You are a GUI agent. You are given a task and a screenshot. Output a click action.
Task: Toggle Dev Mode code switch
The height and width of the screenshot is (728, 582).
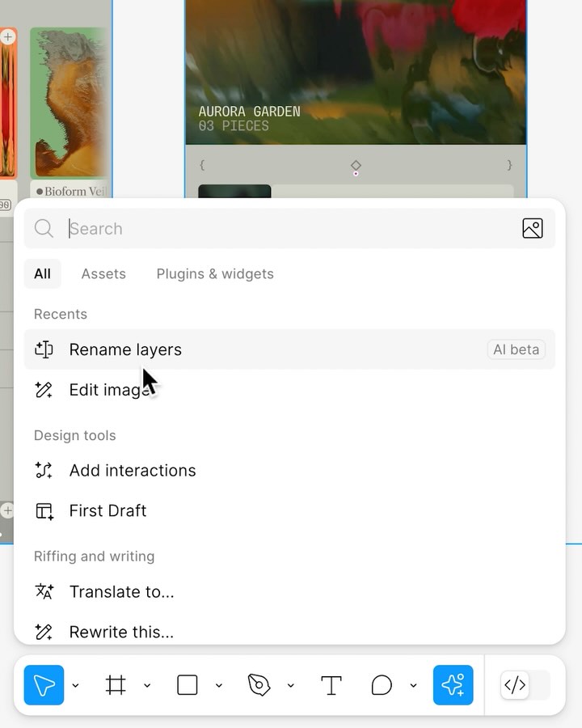(525, 685)
